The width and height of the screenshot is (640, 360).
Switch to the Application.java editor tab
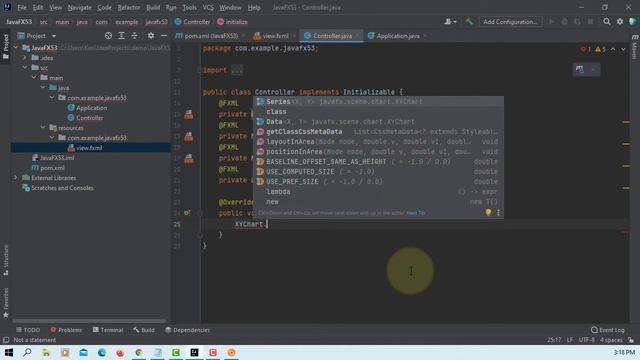coord(397,36)
